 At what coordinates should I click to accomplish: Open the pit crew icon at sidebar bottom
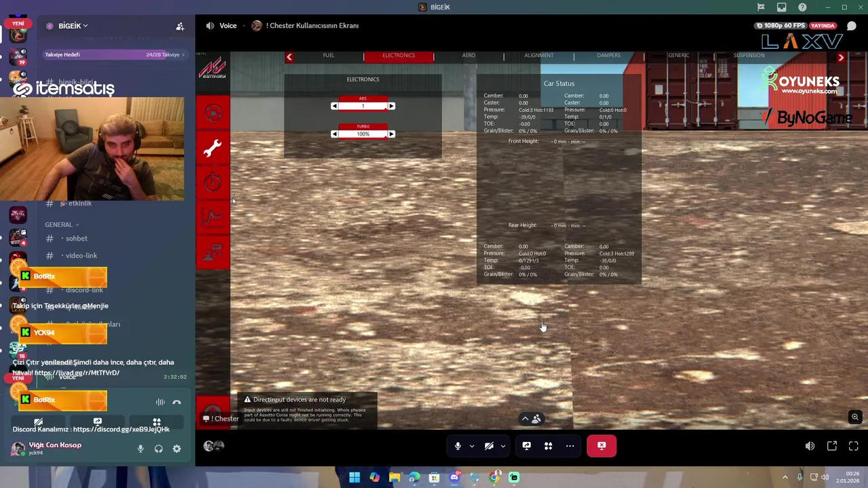(213, 253)
